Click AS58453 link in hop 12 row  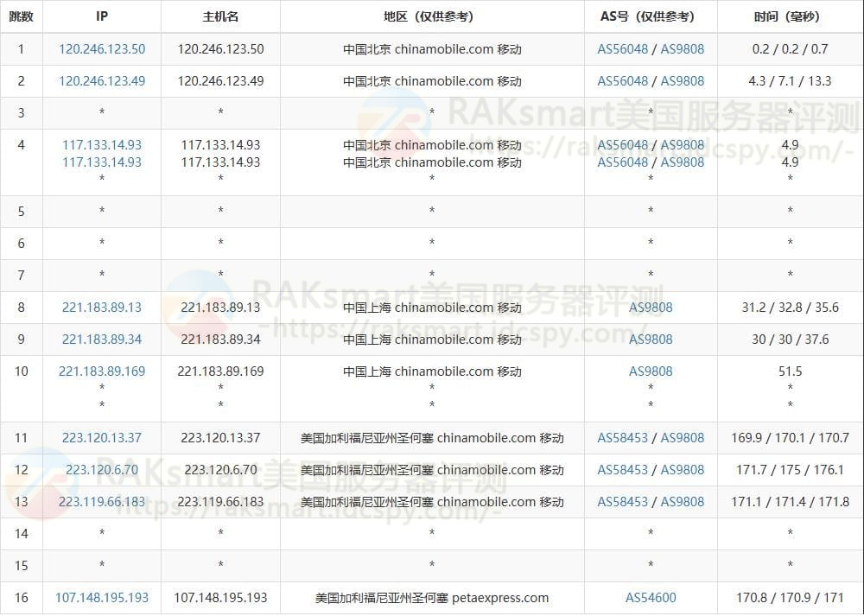(x=623, y=470)
